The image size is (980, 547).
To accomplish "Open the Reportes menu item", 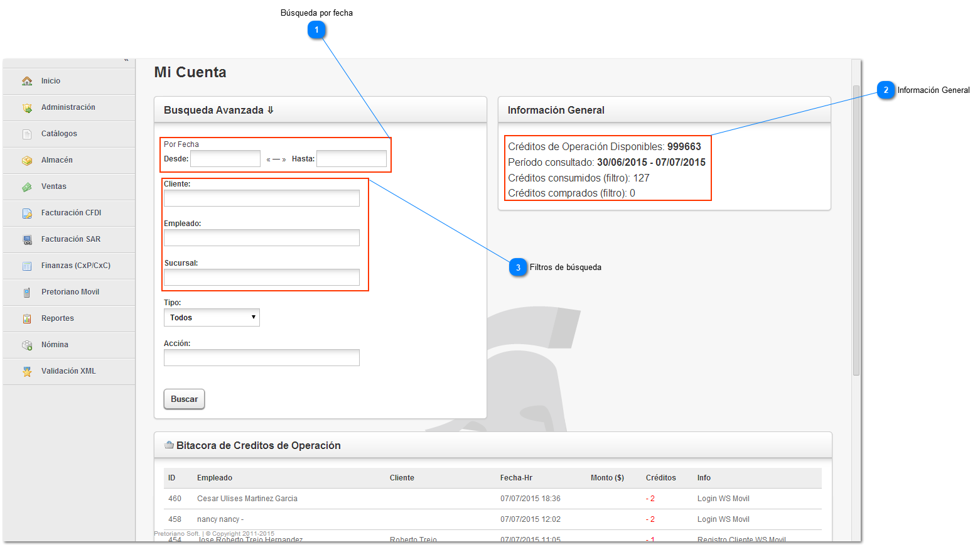I will point(58,318).
